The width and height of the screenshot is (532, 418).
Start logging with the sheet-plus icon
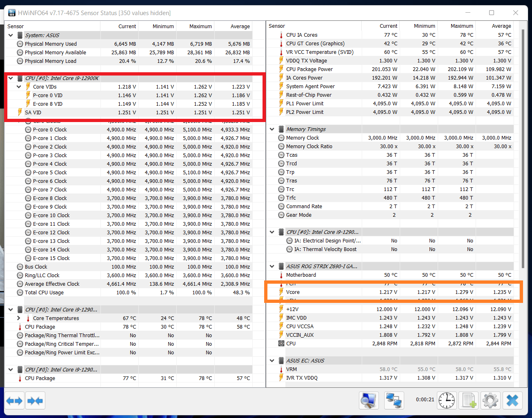(x=468, y=400)
